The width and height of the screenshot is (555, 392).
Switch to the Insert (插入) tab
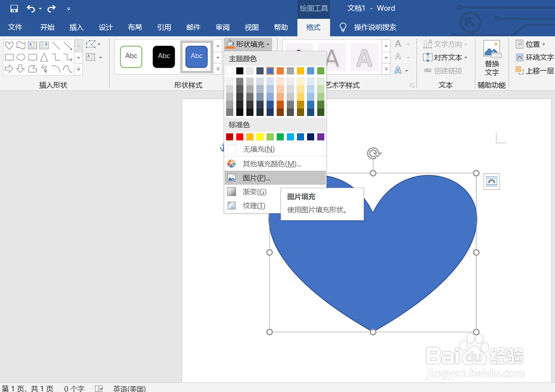[x=76, y=27]
